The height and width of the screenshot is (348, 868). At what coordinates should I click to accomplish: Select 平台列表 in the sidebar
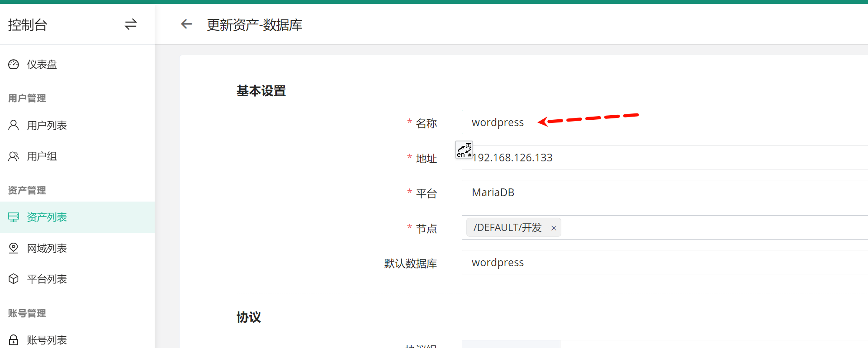47,279
